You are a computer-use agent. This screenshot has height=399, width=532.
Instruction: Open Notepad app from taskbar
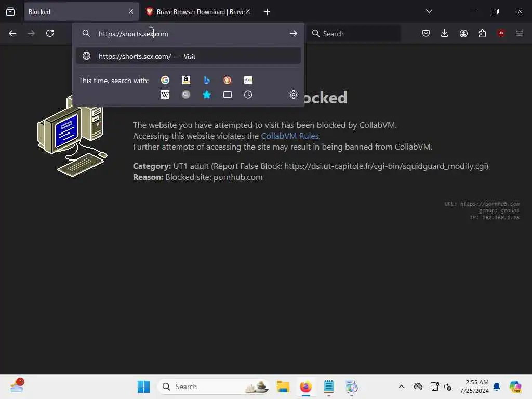328,387
